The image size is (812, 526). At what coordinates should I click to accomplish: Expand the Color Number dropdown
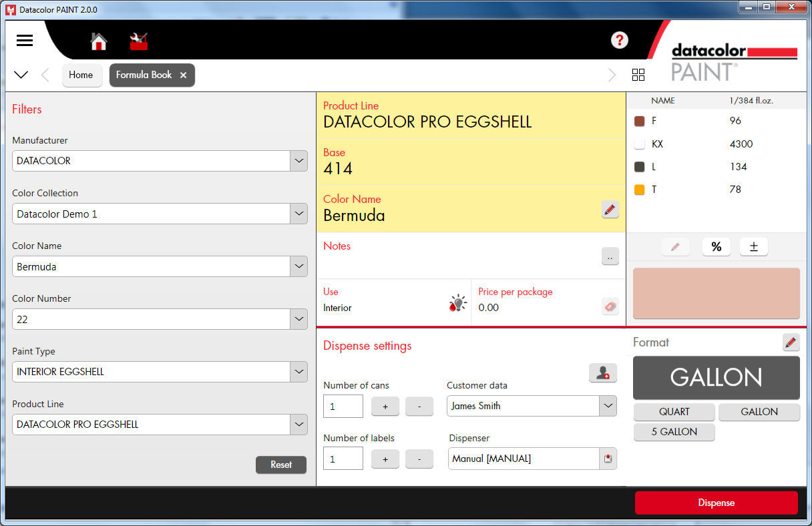[298, 319]
